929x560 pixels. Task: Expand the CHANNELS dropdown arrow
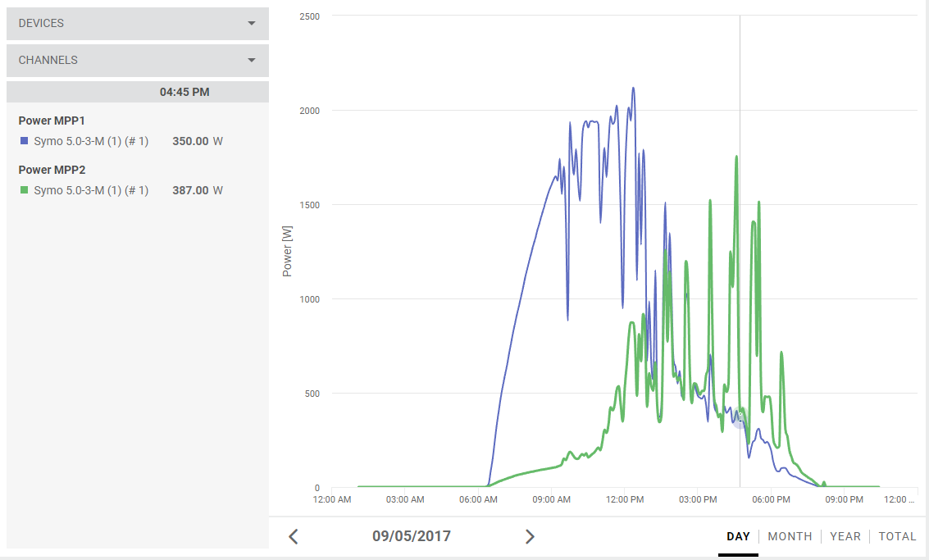(x=251, y=61)
